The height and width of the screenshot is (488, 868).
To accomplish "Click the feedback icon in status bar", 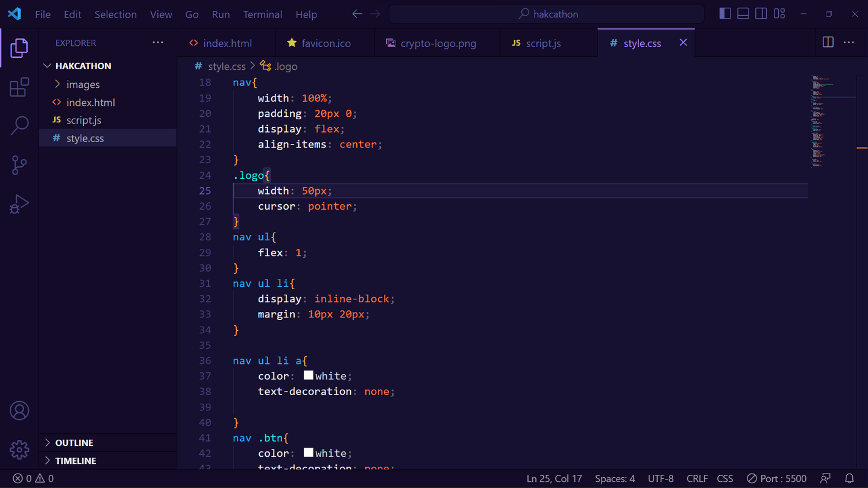I will coord(825,478).
